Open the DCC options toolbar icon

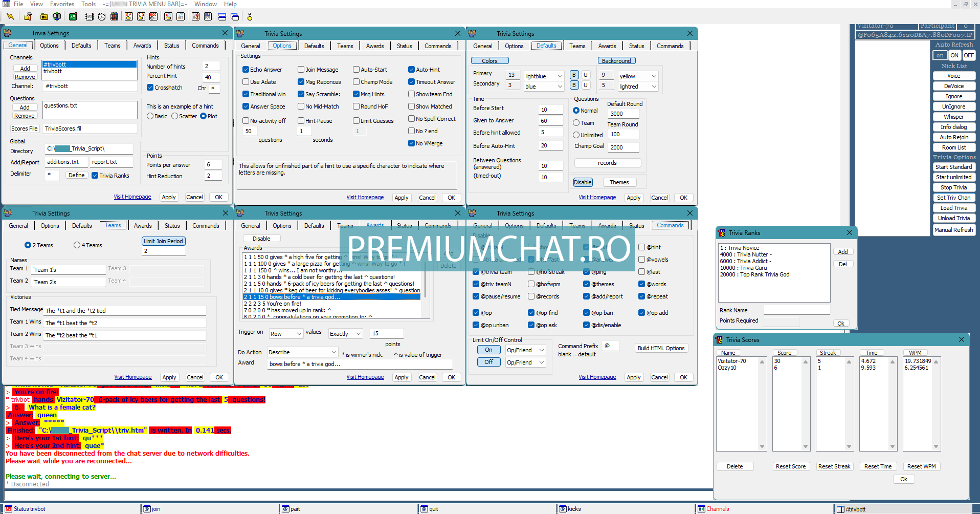click(x=153, y=16)
